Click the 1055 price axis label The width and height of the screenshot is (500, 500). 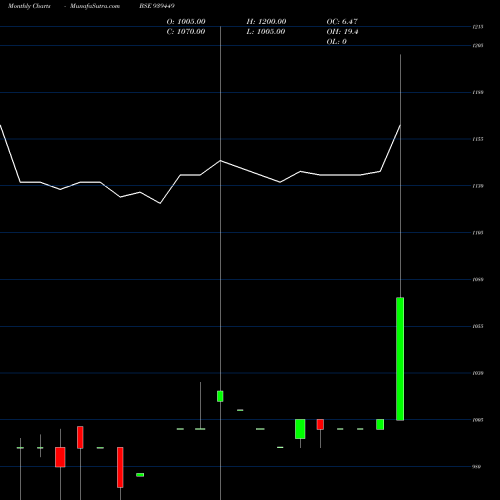[478, 326]
